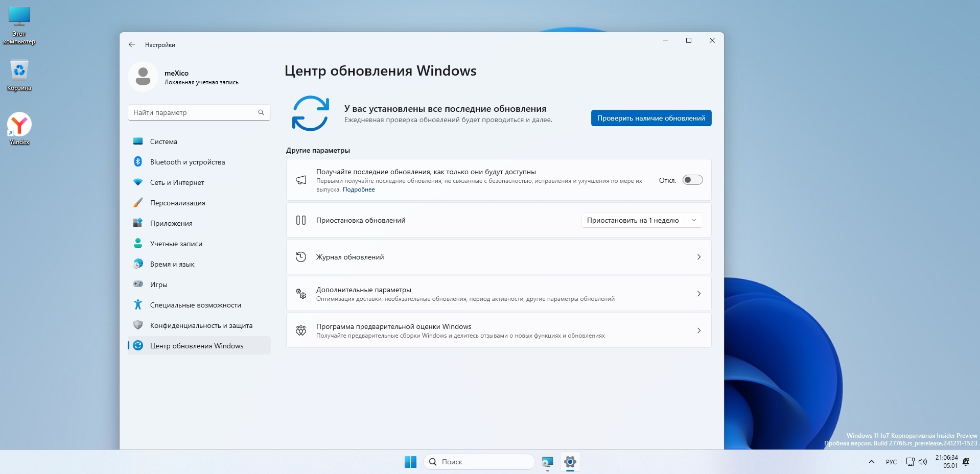Click the volume speaker tray icon

(923, 462)
